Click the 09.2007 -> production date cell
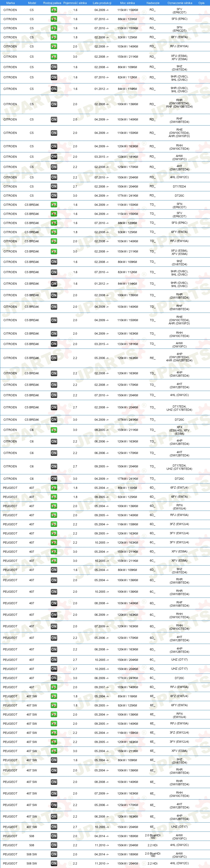This screenshot has width=210, height=868. (102, 687)
